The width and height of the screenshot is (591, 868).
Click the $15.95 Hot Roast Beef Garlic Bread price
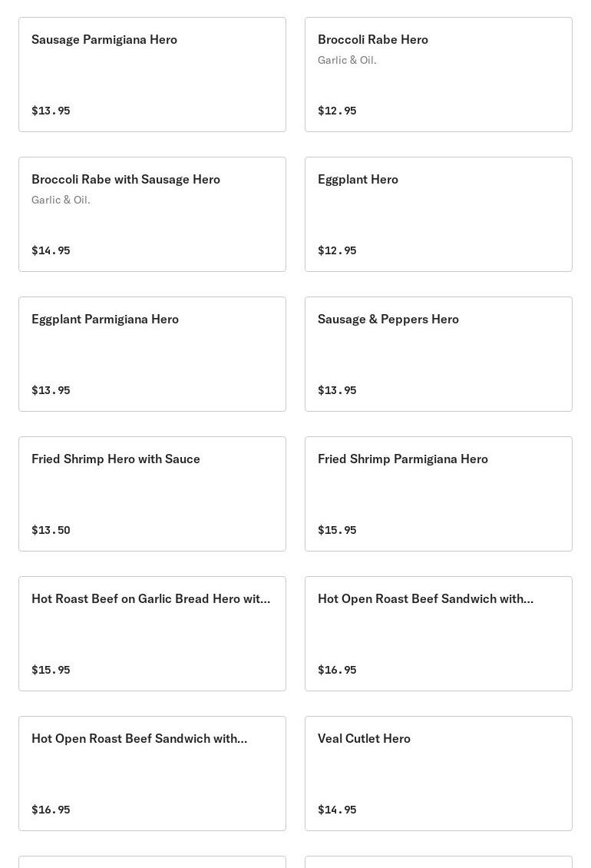[x=51, y=670]
